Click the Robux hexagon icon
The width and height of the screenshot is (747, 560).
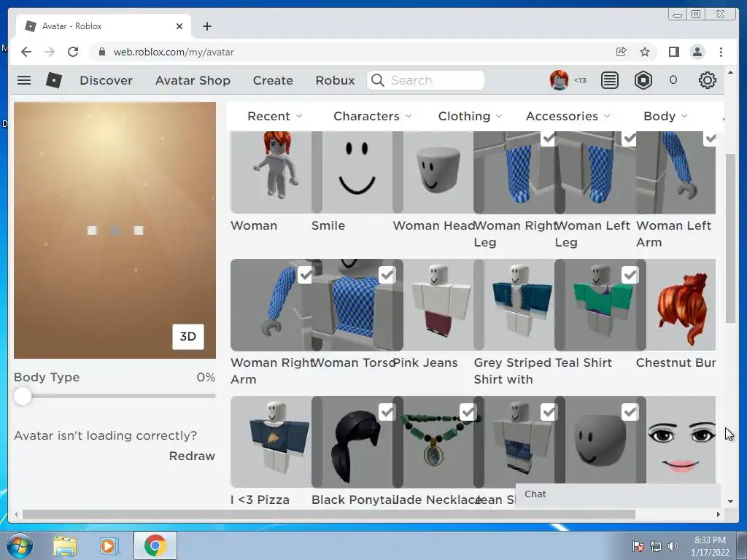pyautogui.click(x=643, y=80)
